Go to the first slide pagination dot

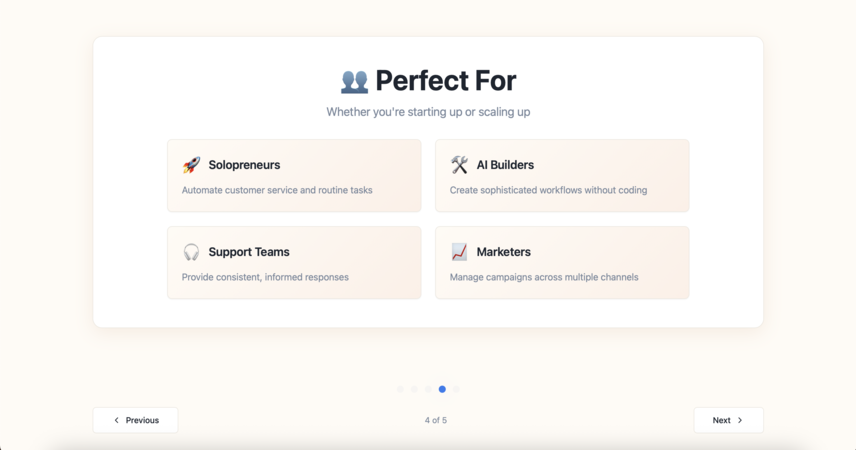click(x=400, y=389)
